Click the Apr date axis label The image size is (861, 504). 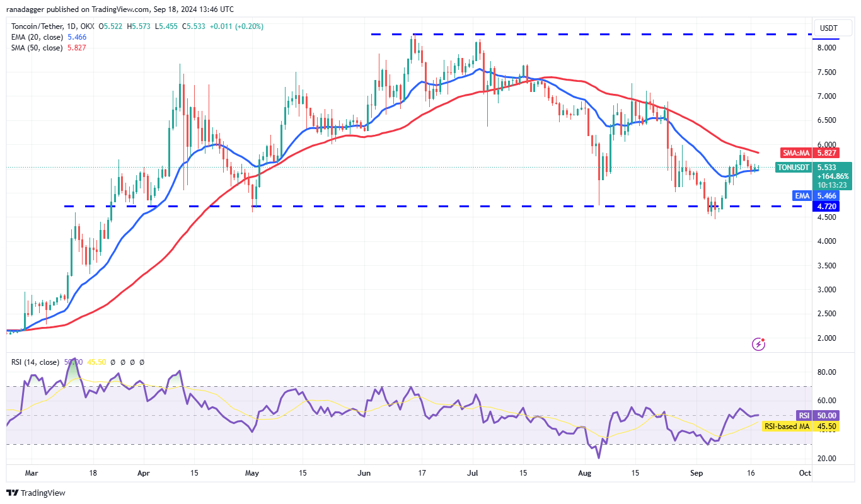point(143,472)
